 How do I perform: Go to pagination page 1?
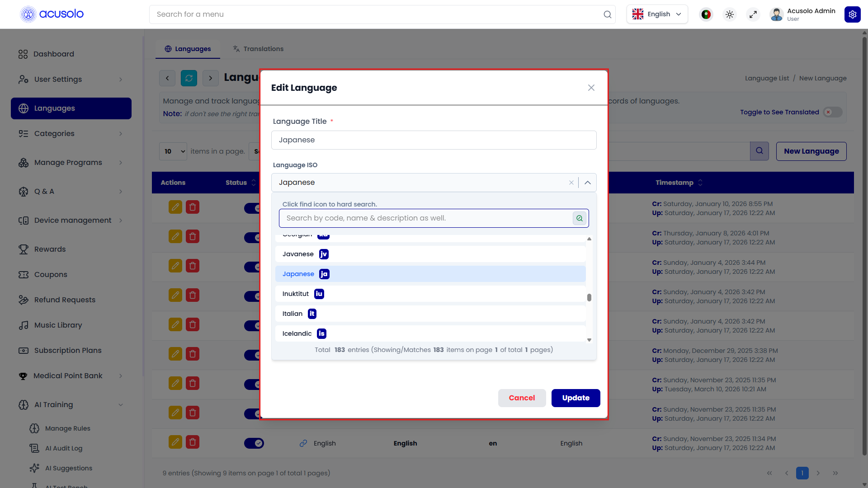(x=802, y=473)
